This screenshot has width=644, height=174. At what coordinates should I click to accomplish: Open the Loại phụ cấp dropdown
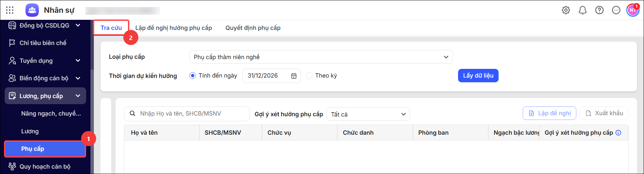[321, 57]
